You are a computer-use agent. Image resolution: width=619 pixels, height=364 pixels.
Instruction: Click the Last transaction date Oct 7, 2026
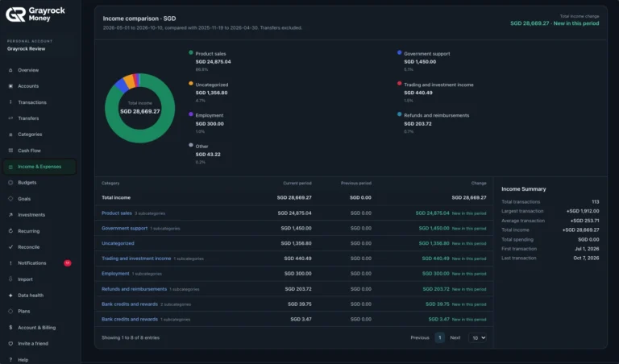(x=586, y=258)
